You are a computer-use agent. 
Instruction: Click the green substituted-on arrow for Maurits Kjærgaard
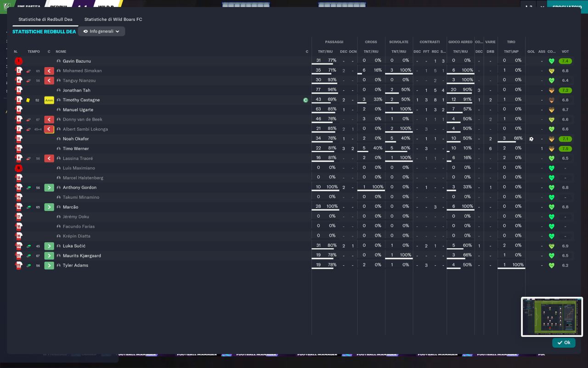coord(49,256)
